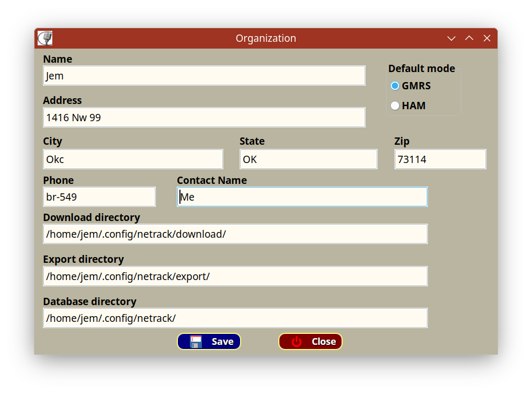The image size is (532, 395).
Task: Click the City input field
Action: click(x=133, y=159)
